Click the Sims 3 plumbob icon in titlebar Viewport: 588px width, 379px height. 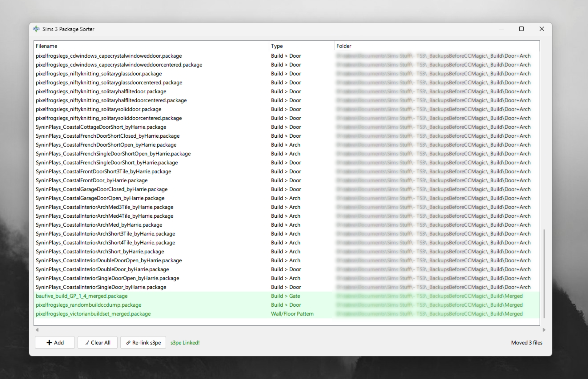click(x=36, y=29)
